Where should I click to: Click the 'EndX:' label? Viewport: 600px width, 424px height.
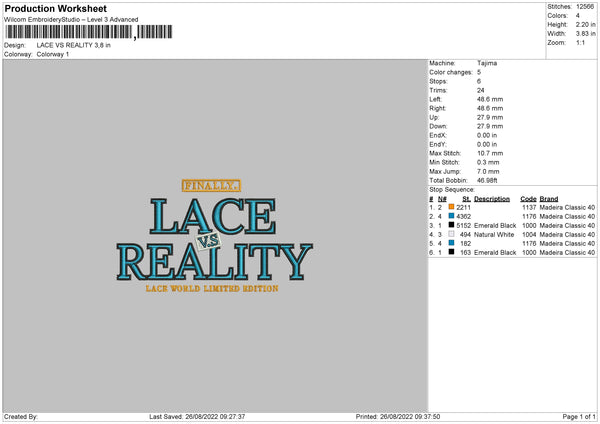click(x=438, y=135)
